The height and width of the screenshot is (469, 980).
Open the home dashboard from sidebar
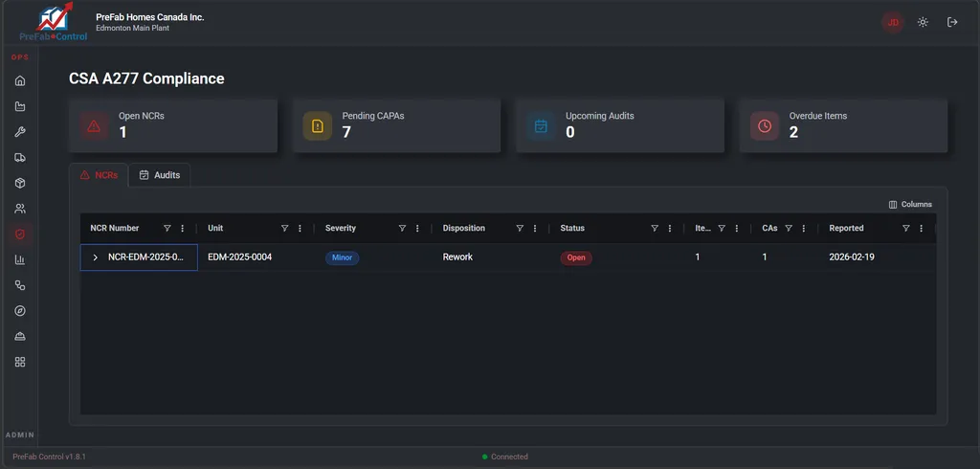point(20,80)
